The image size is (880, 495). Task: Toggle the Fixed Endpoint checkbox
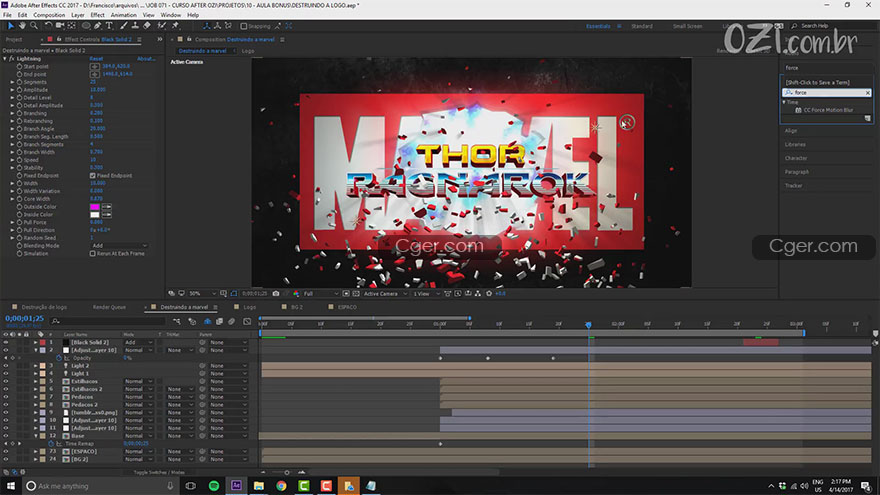(93, 176)
